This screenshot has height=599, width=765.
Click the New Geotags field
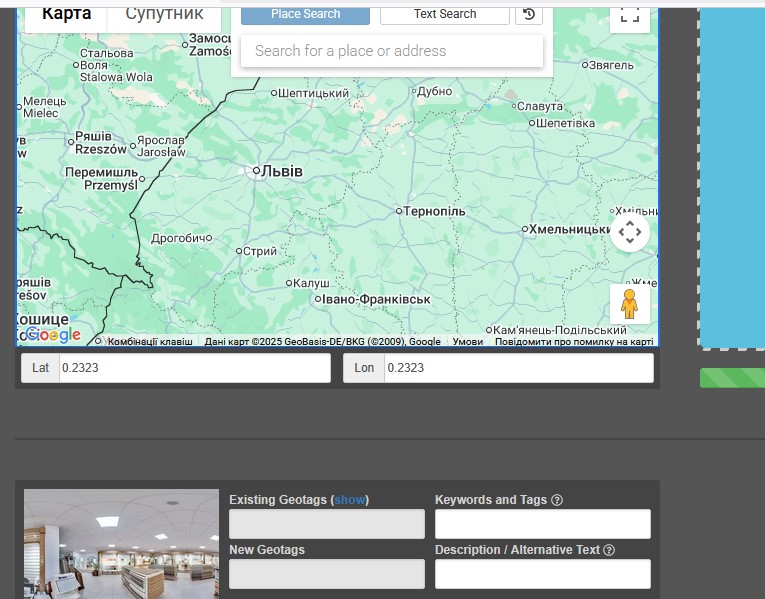pos(327,574)
